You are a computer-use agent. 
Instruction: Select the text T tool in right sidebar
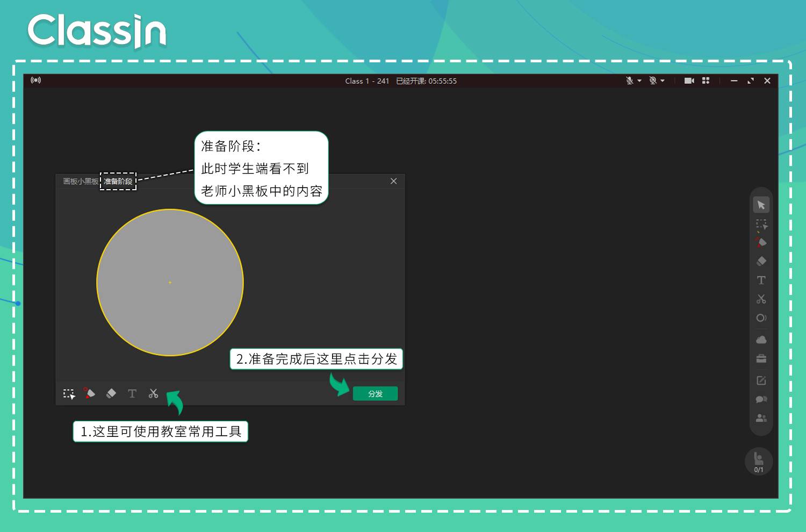click(761, 280)
